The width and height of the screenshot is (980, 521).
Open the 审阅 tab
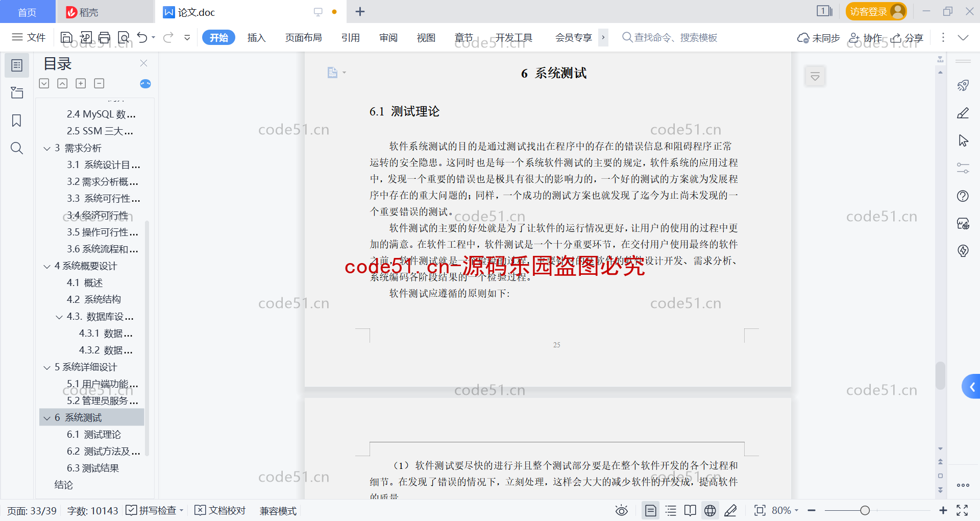tap(388, 37)
